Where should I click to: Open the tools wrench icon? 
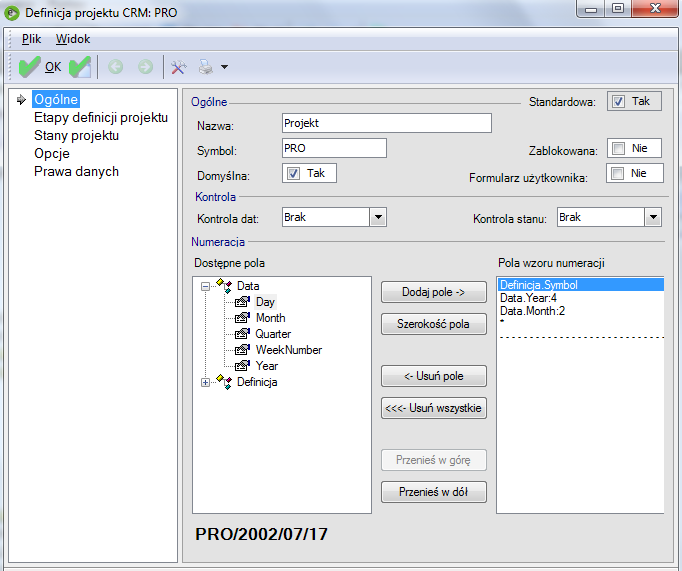coord(178,67)
